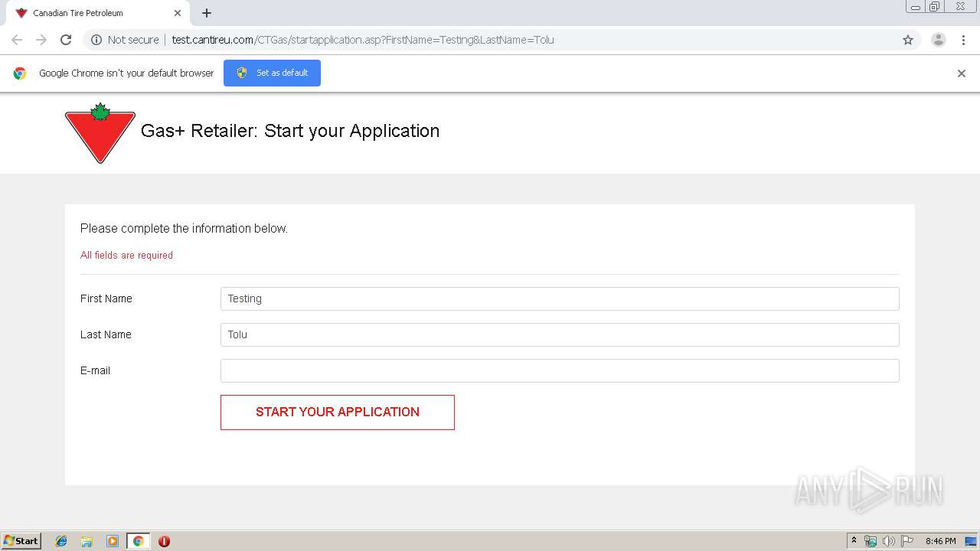980x551 pixels.
Task: Close the Canadian Tire Petroleum tab
Action: click(x=178, y=13)
